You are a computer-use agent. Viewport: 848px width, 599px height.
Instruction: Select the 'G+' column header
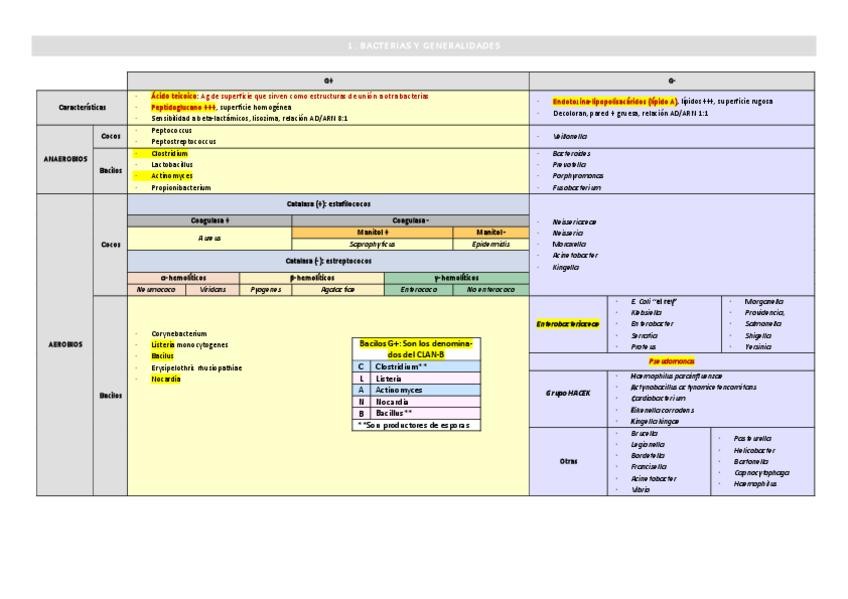click(x=327, y=79)
